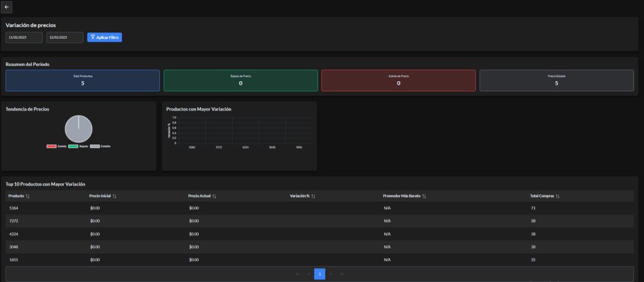The width and height of the screenshot is (644, 282).
Task: Sort by Precio Inicial sort icon
Action: (114, 196)
